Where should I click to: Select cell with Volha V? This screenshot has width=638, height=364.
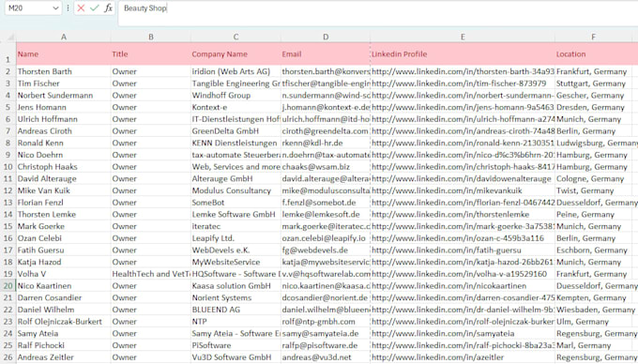64,274
